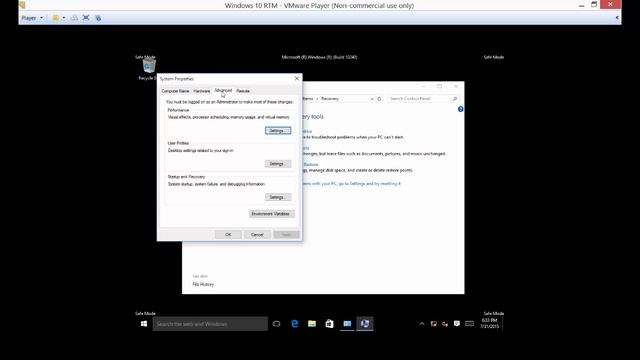Enter VMware full screen mode icon
This screenshot has height=360, width=640.
86,18
